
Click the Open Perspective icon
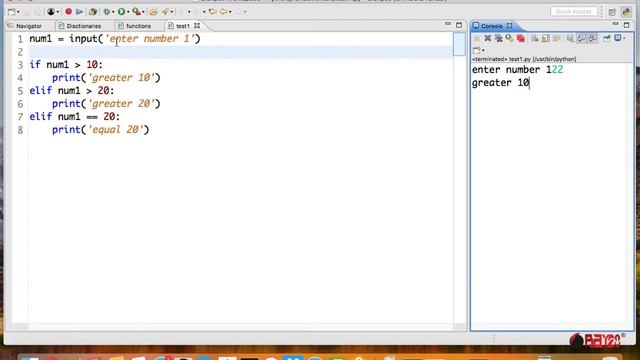click(x=612, y=12)
